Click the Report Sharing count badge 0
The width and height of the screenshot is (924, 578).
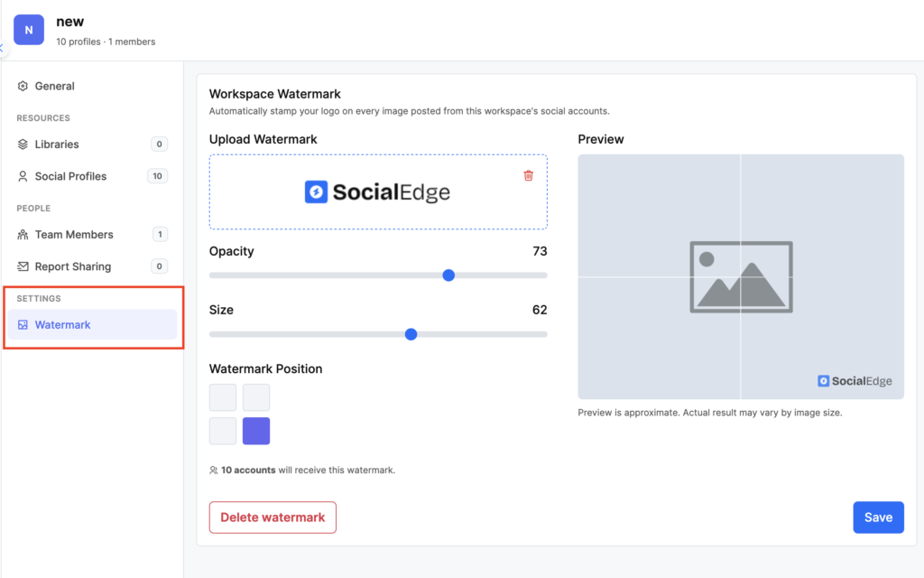click(x=159, y=266)
